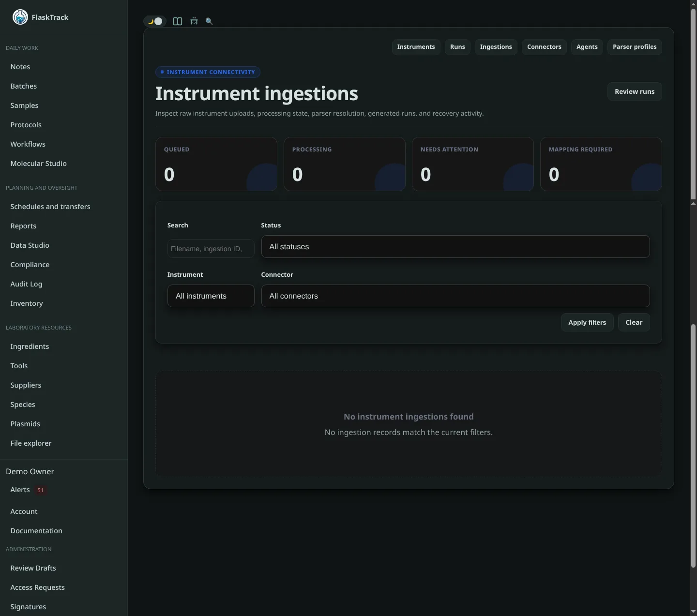Open search with the magnifying glass icon
The image size is (697, 616).
(209, 21)
